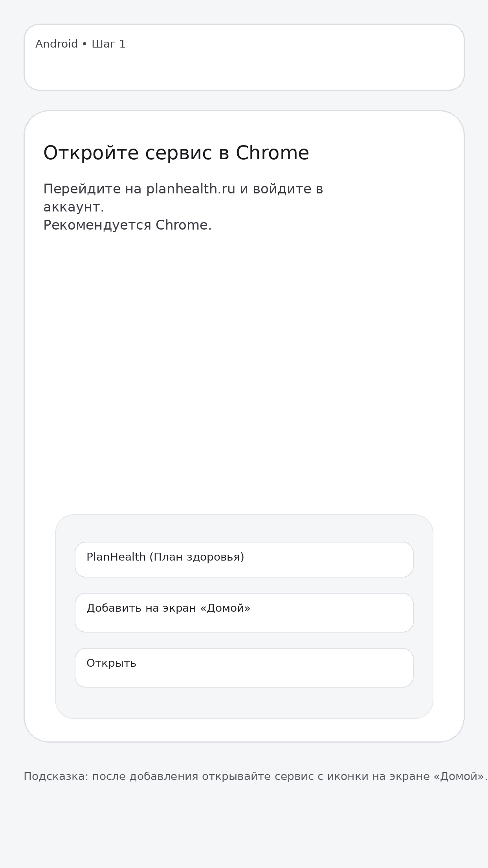This screenshot has height=868, width=488.
Task: Click the "Откройте сервис в Chrome" heading
Action: (176, 153)
